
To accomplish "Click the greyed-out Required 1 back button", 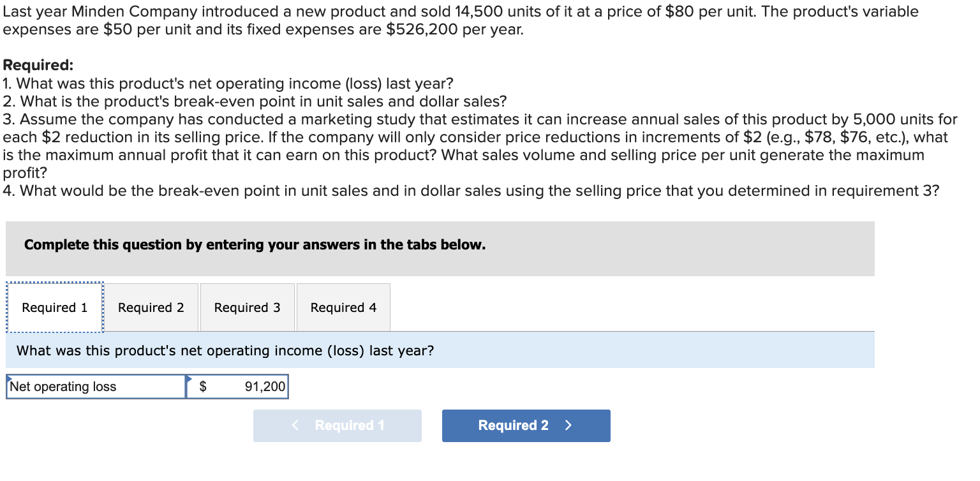I will 338,426.
